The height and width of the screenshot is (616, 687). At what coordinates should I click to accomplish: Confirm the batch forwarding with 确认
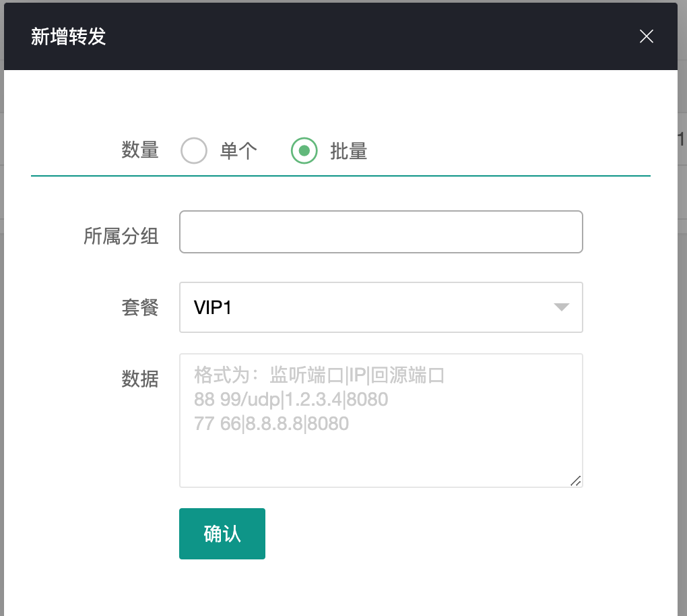click(x=222, y=533)
